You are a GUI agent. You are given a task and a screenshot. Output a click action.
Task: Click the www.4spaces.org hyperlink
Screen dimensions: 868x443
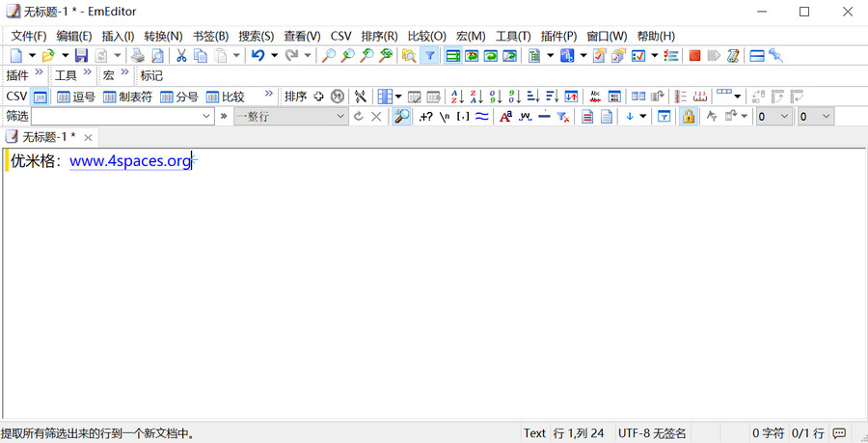pyautogui.click(x=130, y=161)
